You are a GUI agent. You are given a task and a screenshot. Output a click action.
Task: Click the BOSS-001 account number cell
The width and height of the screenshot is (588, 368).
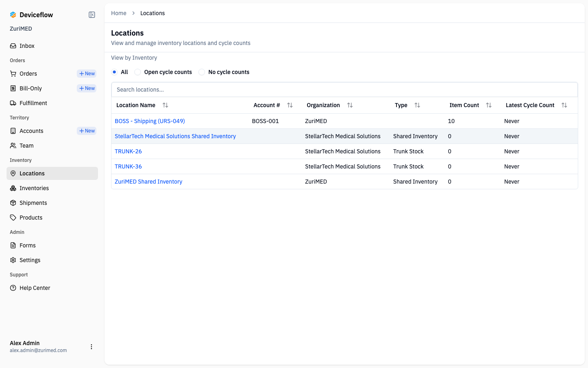(x=265, y=121)
